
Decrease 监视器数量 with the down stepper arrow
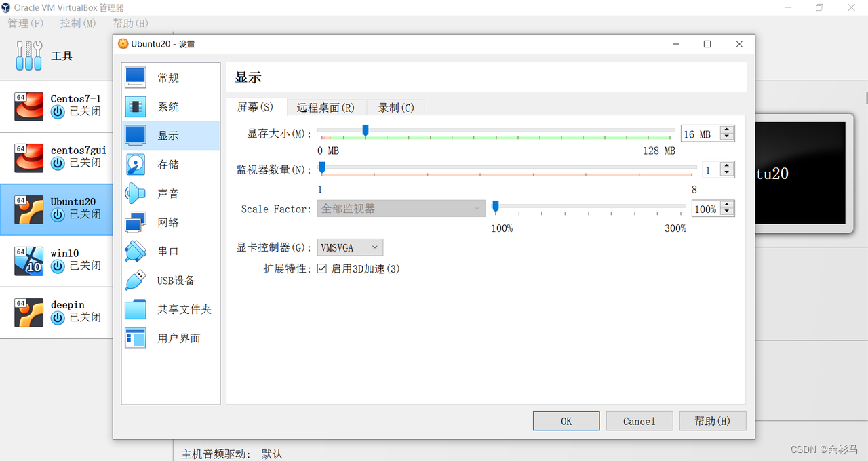[x=727, y=174]
